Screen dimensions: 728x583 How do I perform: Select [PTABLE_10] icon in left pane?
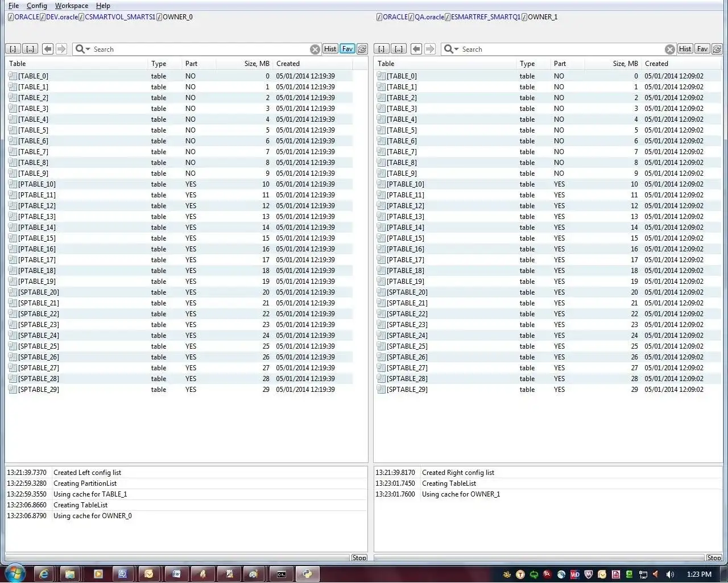(x=13, y=184)
